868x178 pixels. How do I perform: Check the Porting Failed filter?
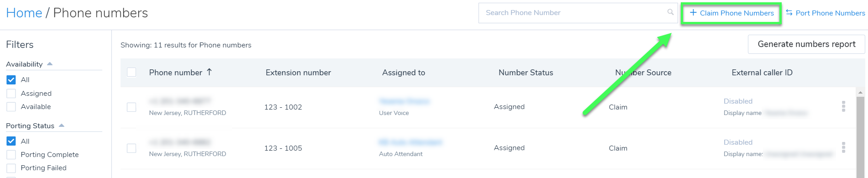11,168
